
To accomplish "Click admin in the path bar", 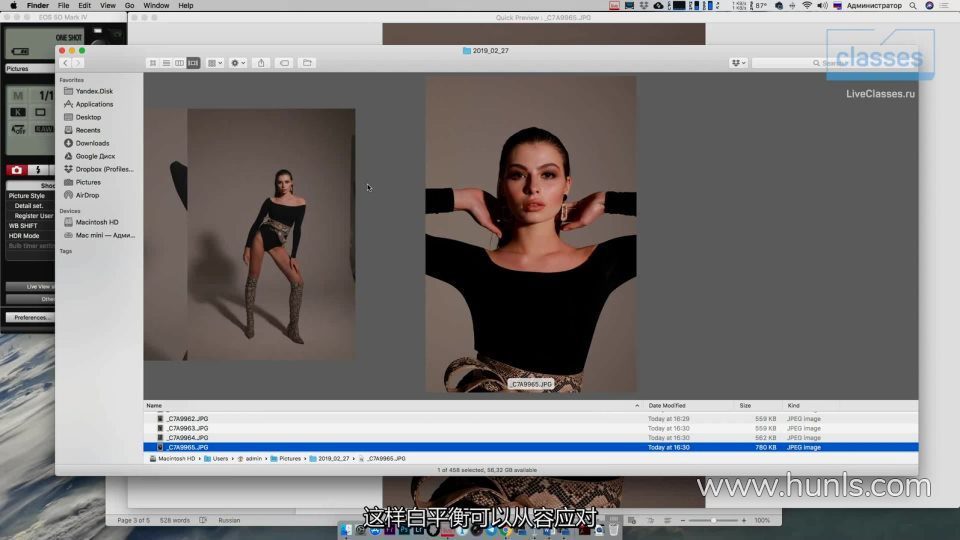I will (250, 459).
